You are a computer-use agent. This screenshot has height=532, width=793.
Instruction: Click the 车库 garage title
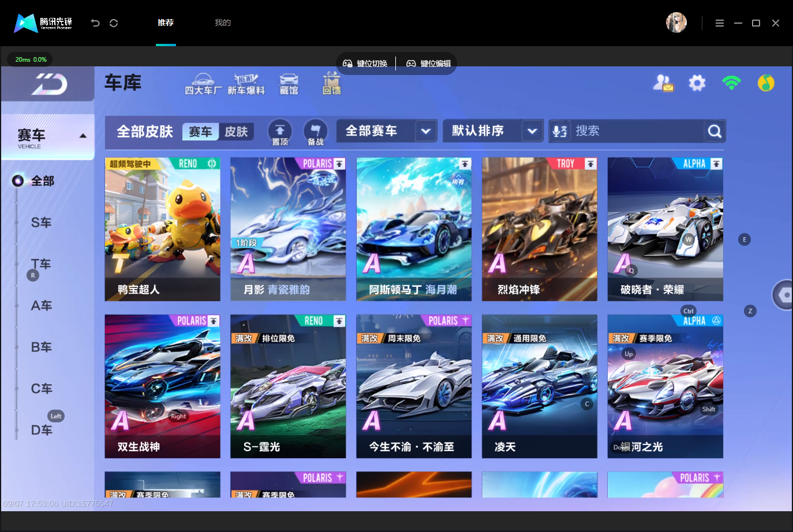[x=123, y=83]
